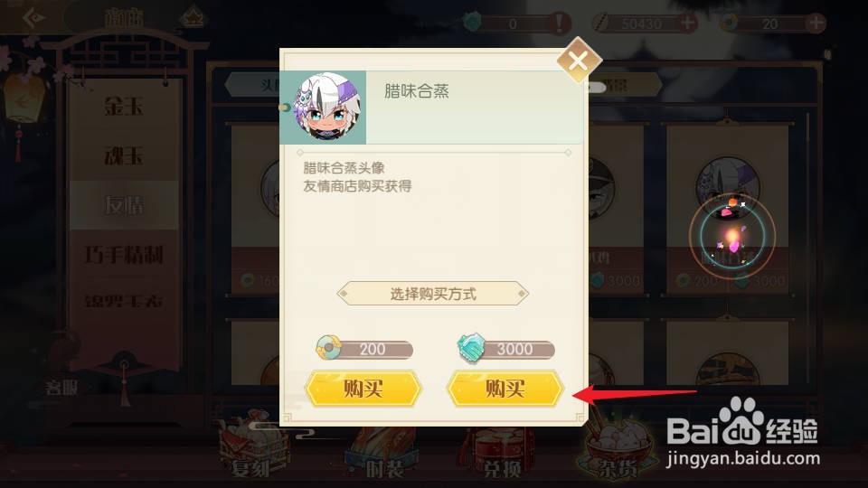Open the 巧手精制 shop category
The height and width of the screenshot is (488, 868).
124,255
